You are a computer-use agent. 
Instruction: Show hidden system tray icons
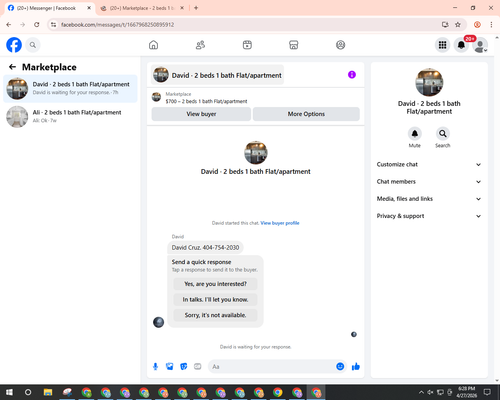(x=421, y=392)
